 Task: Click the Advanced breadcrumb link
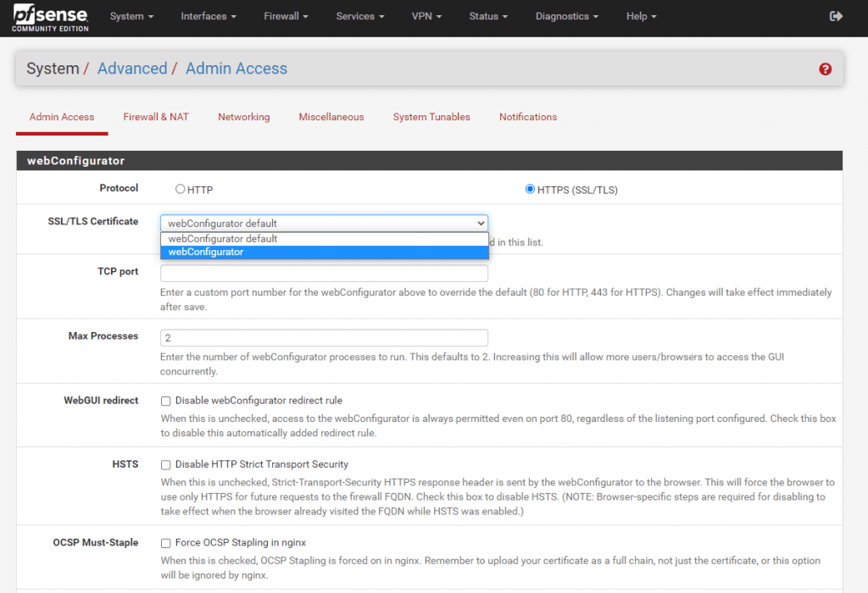[x=132, y=69]
